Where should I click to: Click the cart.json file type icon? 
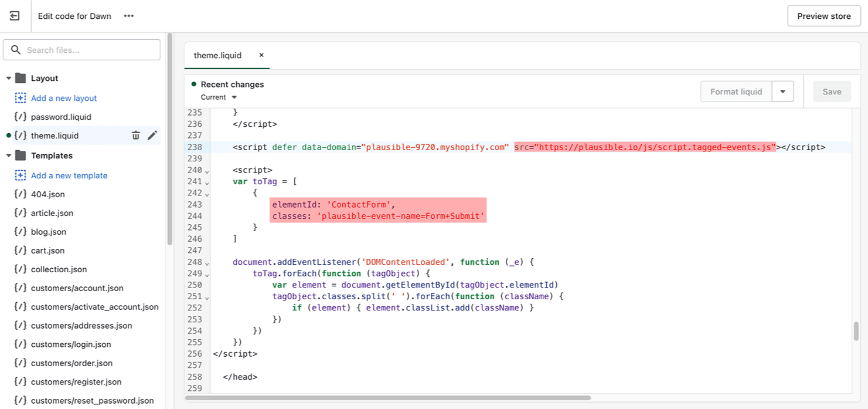[21, 251]
